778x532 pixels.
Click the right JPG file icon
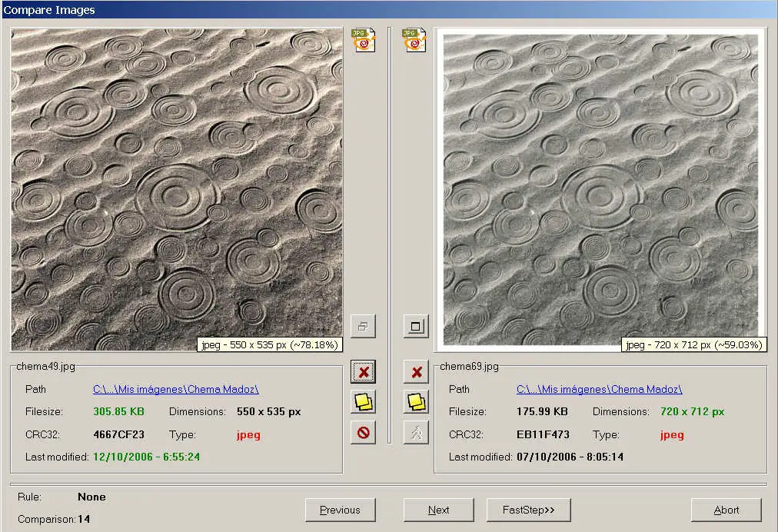pos(414,40)
